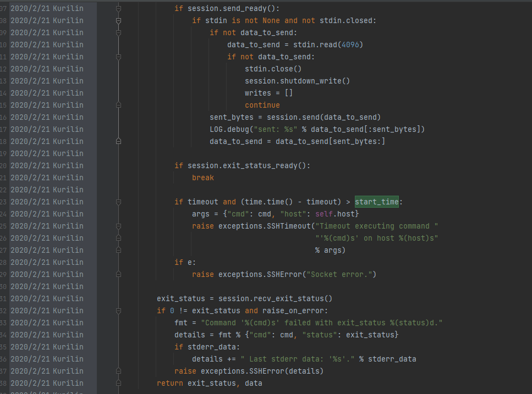Click the 'writes = []' assignment
This screenshot has width=532, height=394.
(x=268, y=93)
